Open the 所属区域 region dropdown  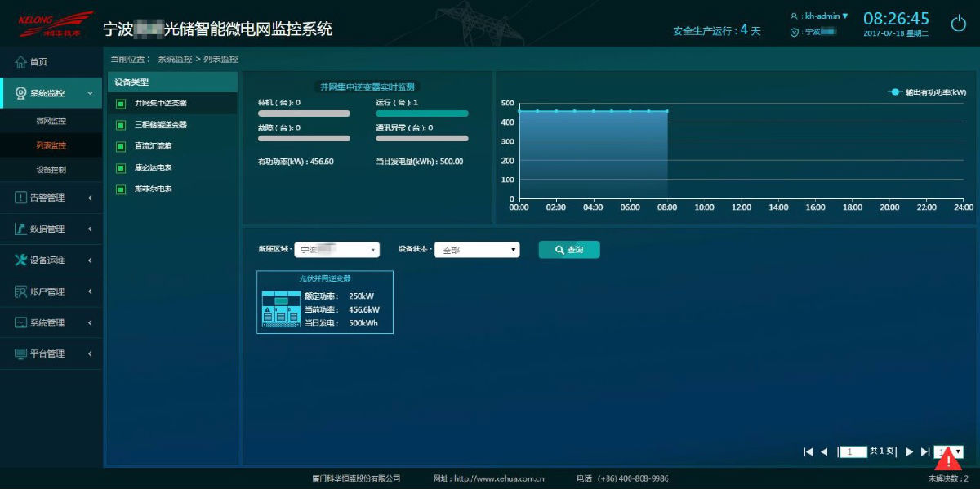click(x=336, y=250)
